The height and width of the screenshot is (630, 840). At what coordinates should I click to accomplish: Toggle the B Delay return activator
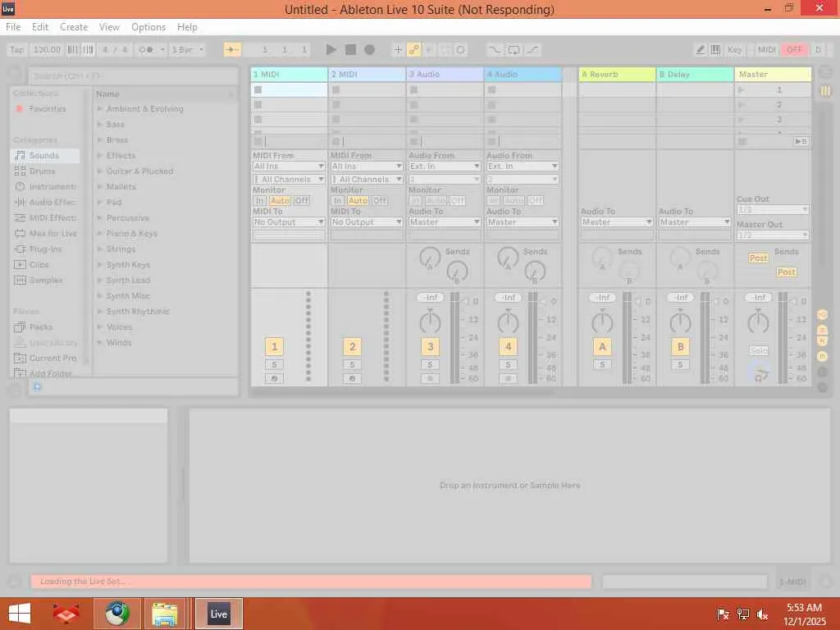[x=680, y=347]
